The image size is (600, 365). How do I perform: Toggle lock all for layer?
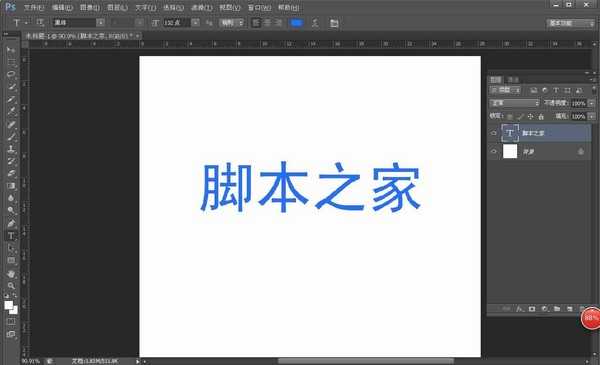541,116
